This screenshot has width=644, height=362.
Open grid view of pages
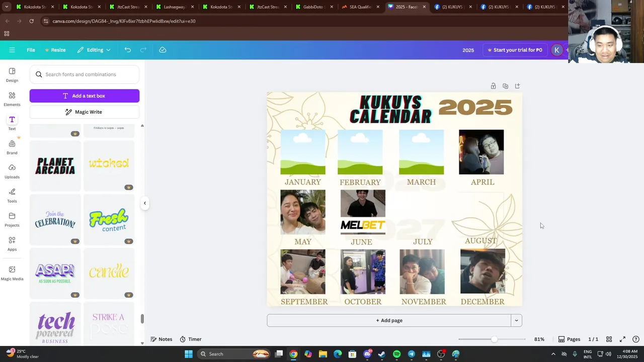point(609,339)
